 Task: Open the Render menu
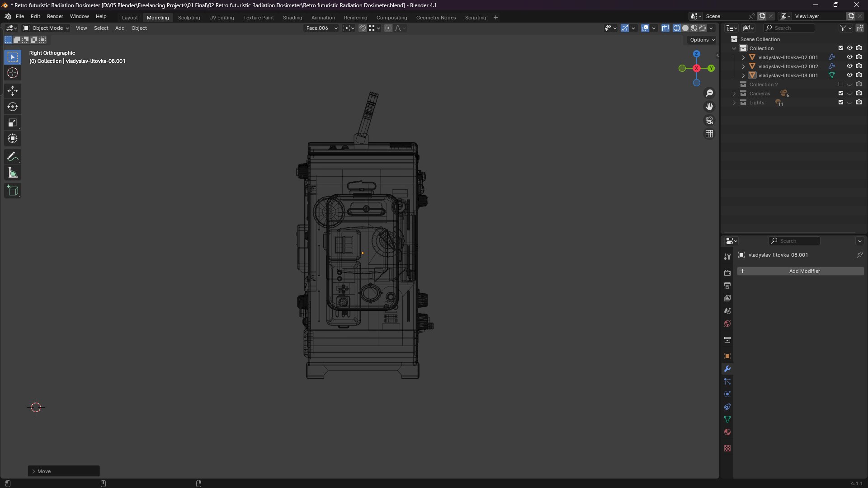55,16
